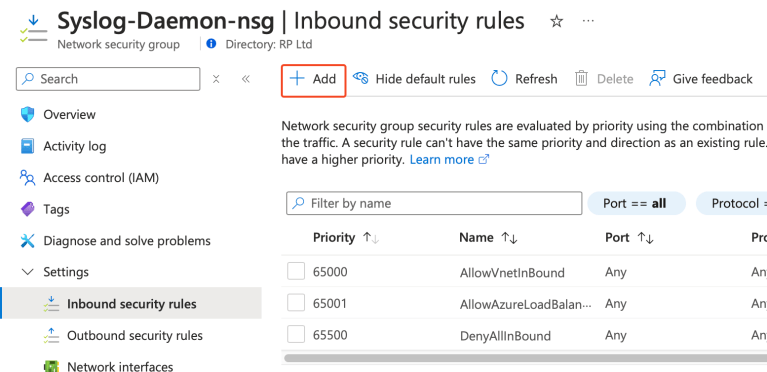This screenshot has height=372, width=767.
Task: Click the circular Refresh arrow icon
Action: point(499,78)
